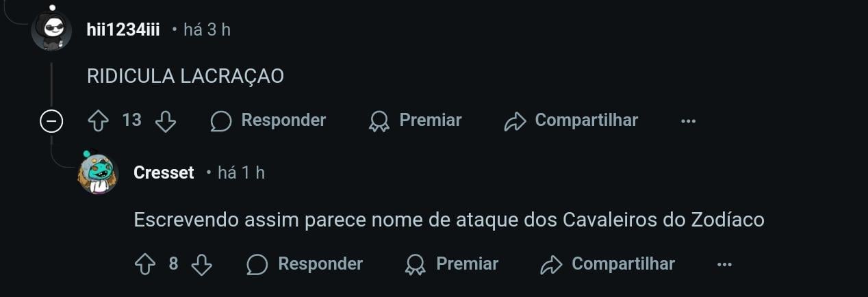Click the 'há 3 h' timestamp
868x297 pixels.
point(207,30)
